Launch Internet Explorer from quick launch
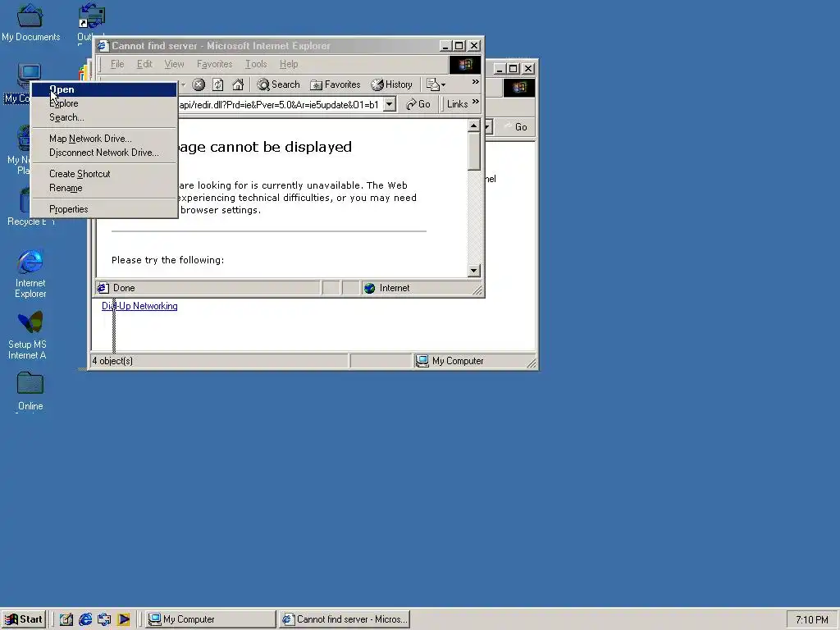The image size is (840, 630). point(85,619)
